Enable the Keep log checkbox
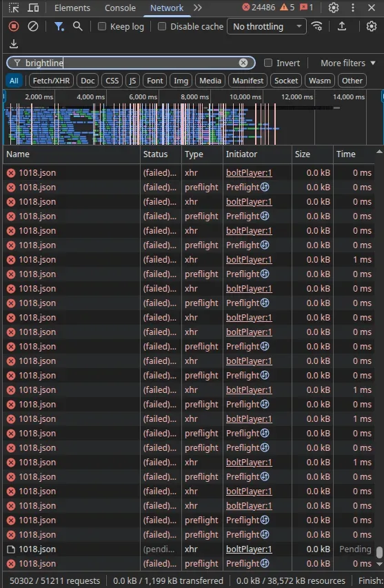The image size is (384, 588). (x=101, y=26)
